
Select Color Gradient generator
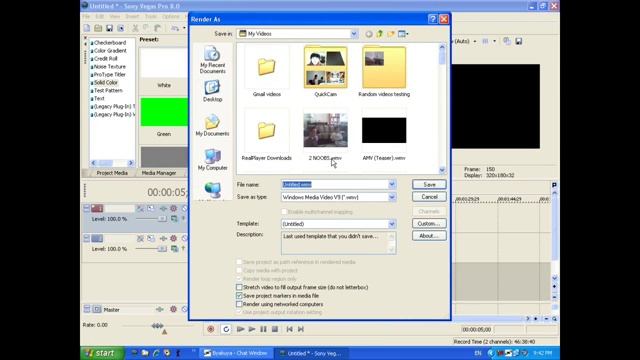tap(110, 51)
